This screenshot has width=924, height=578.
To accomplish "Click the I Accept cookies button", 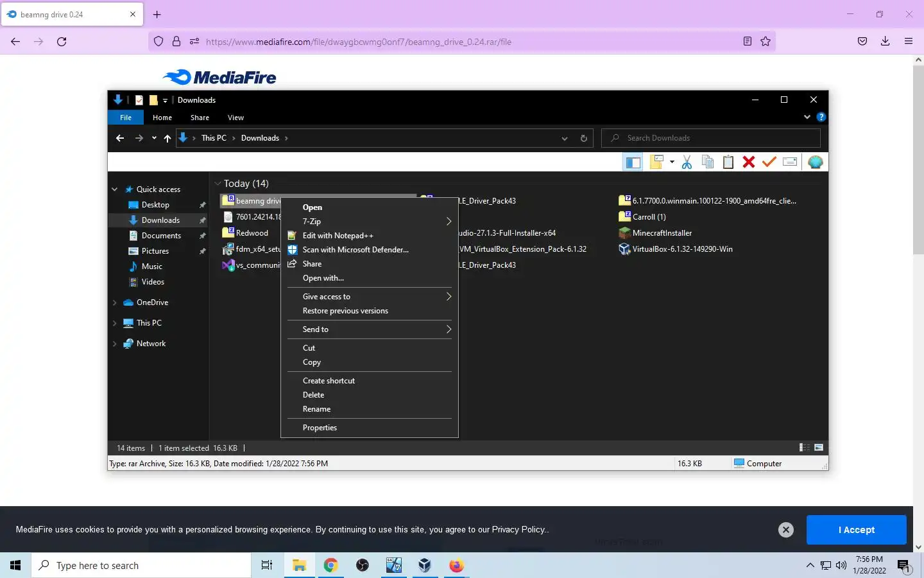I will click(857, 530).
